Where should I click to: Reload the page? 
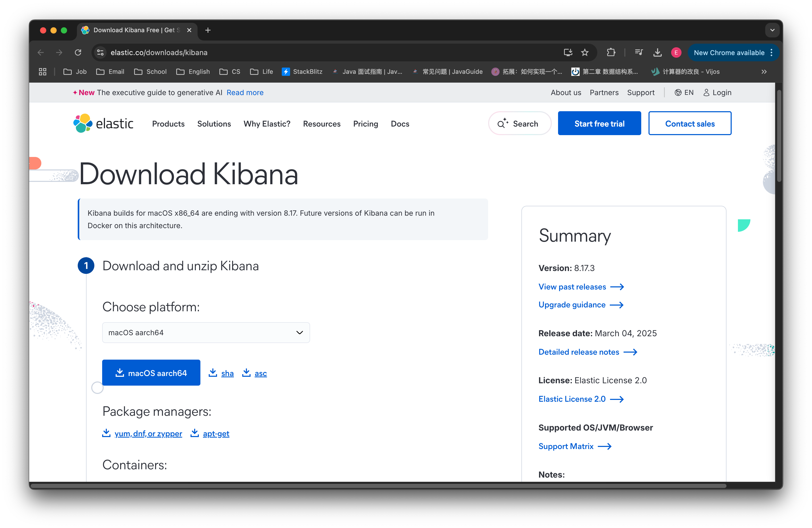pos(78,52)
